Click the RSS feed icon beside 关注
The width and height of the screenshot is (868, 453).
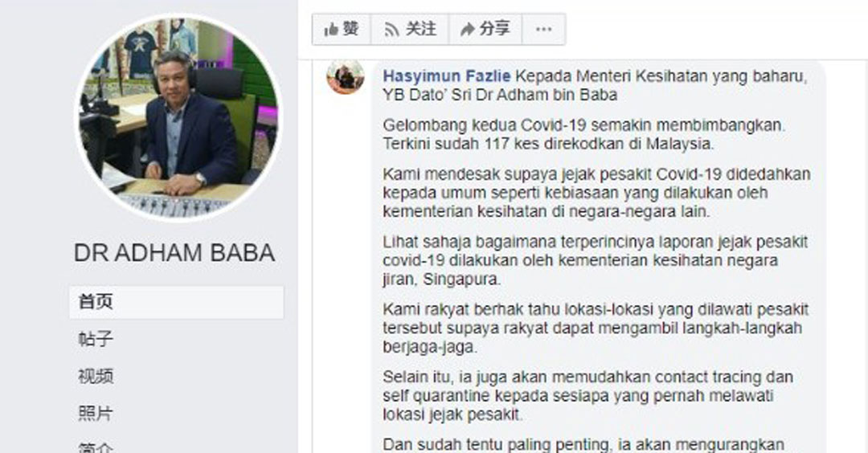click(x=392, y=29)
